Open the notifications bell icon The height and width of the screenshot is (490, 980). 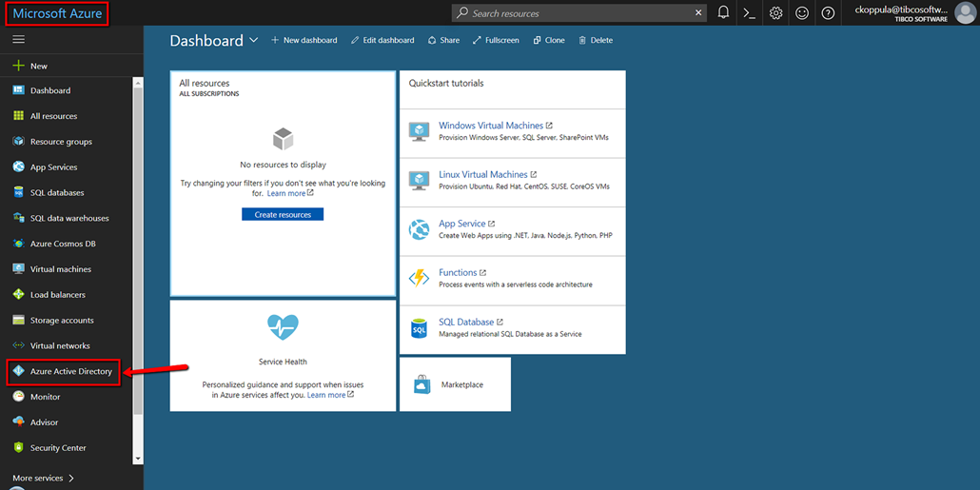click(x=724, y=12)
